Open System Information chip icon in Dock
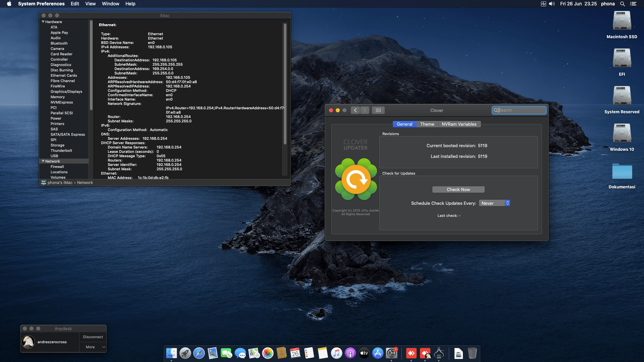 coord(439,353)
